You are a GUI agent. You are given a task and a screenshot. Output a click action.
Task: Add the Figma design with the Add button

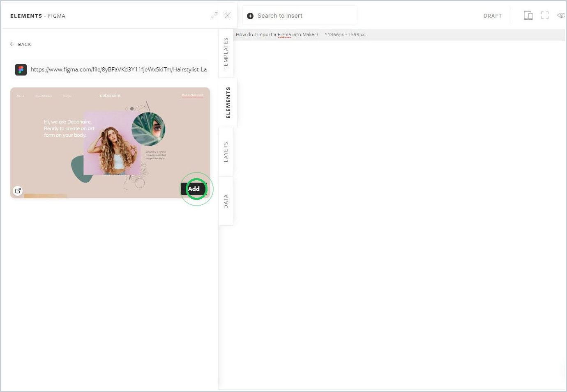[194, 189]
